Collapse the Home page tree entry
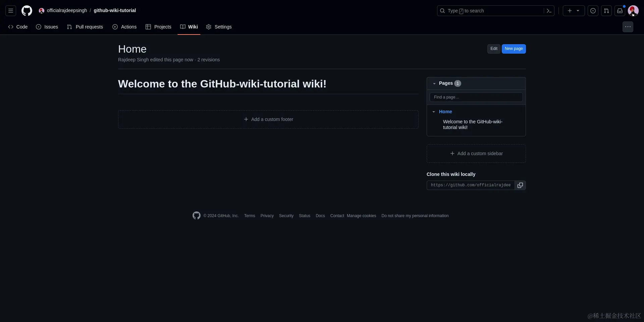 click(434, 112)
